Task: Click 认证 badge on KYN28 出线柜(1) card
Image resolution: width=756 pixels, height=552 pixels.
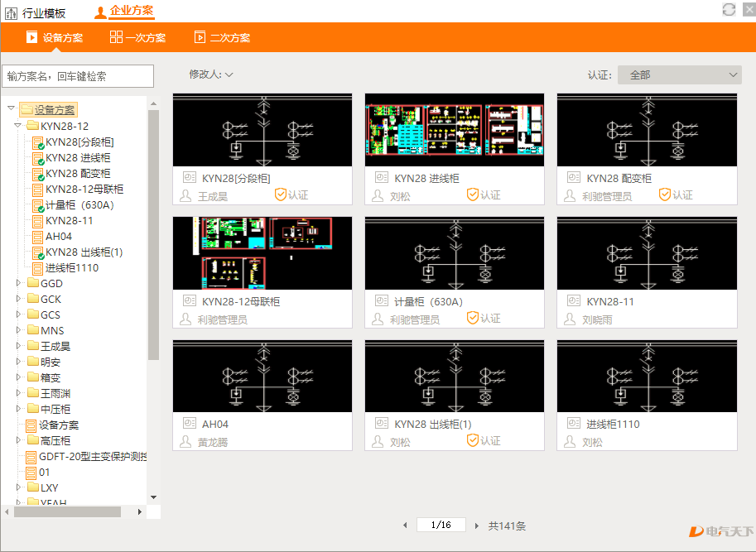Action: [484, 440]
